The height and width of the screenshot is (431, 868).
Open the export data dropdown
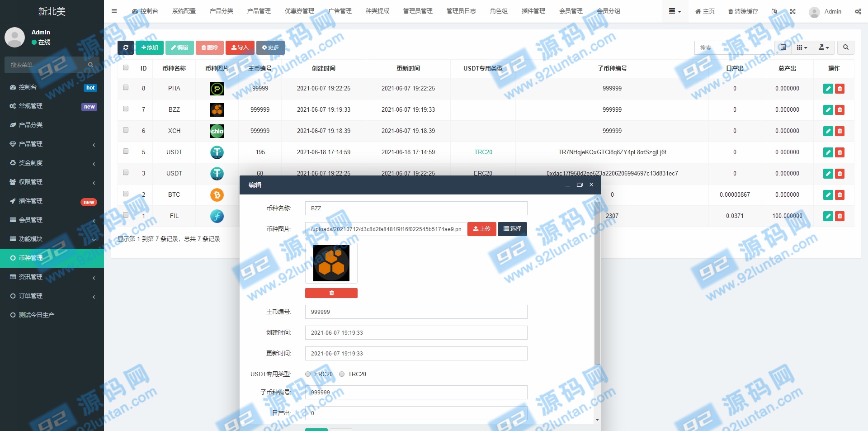pyautogui.click(x=824, y=47)
